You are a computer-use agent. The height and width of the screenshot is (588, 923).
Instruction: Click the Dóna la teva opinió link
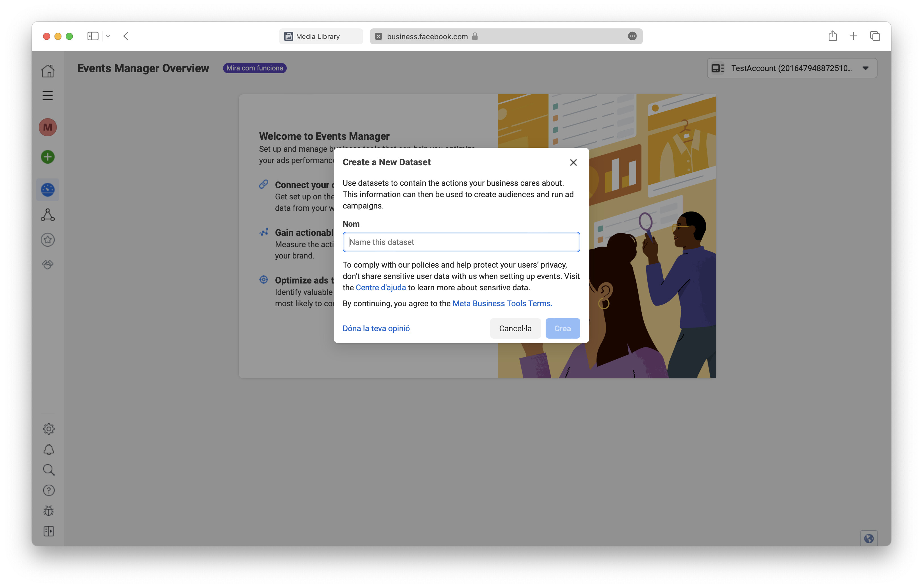coord(376,328)
